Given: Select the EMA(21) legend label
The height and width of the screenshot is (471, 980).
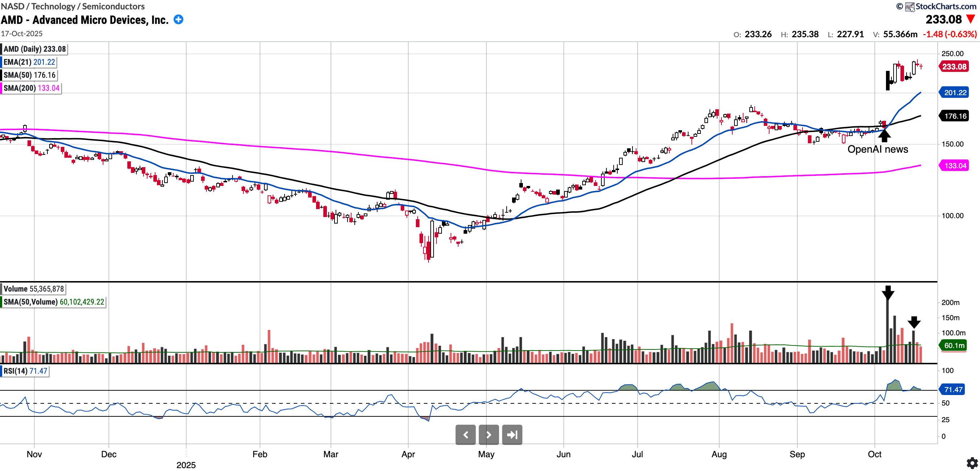Looking at the screenshot, I should click(x=29, y=62).
